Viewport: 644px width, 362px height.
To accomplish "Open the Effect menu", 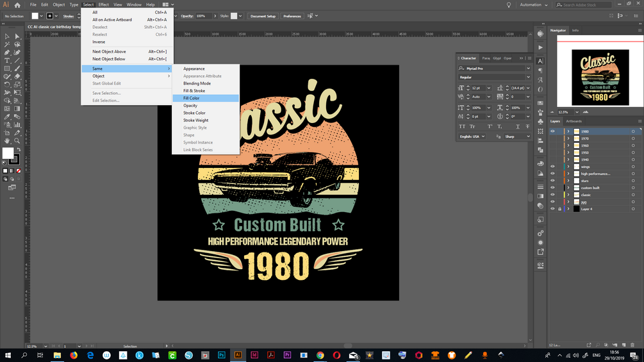I will pyautogui.click(x=104, y=5).
